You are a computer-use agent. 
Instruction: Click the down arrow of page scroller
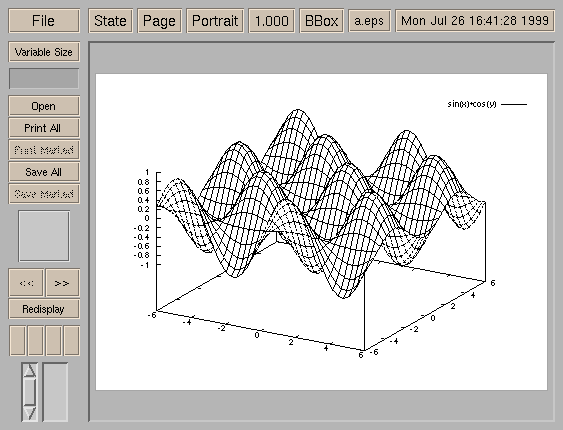[29, 413]
